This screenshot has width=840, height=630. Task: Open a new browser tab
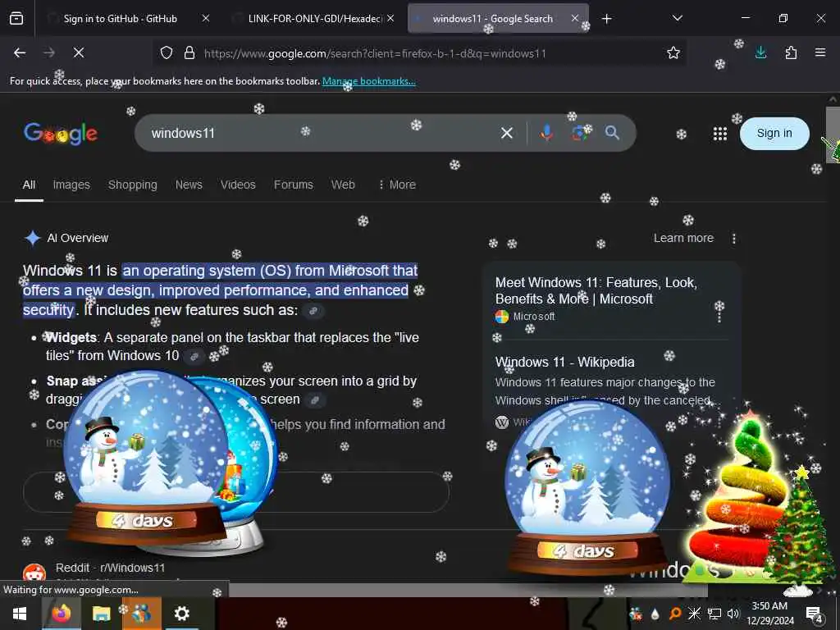[x=606, y=20]
